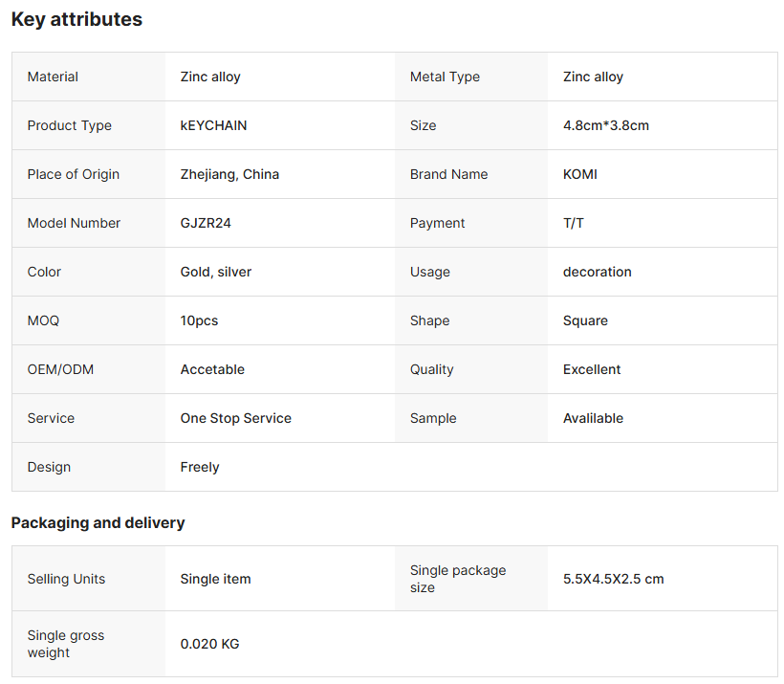Viewport: 784px width, 684px height.
Task: Select the One Stop Service value
Action: [x=235, y=418]
